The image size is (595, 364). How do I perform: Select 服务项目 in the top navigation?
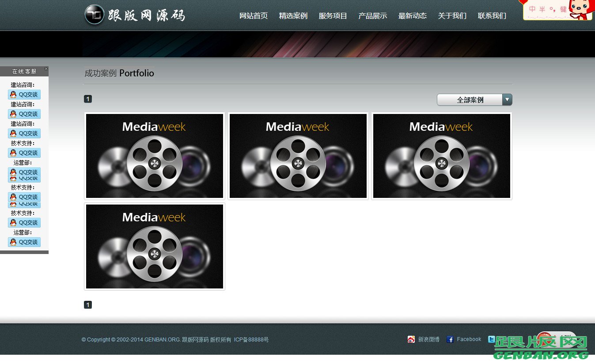point(333,16)
